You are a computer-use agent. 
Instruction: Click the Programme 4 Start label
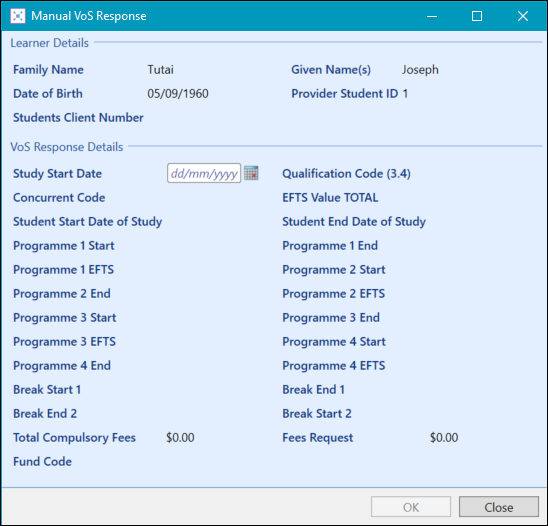334,342
